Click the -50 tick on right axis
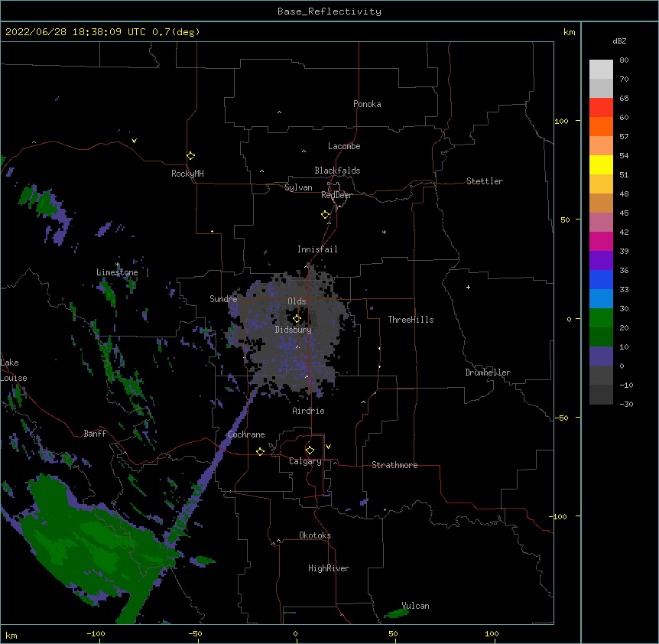This screenshot has width=659, height=644. [561, 418]
